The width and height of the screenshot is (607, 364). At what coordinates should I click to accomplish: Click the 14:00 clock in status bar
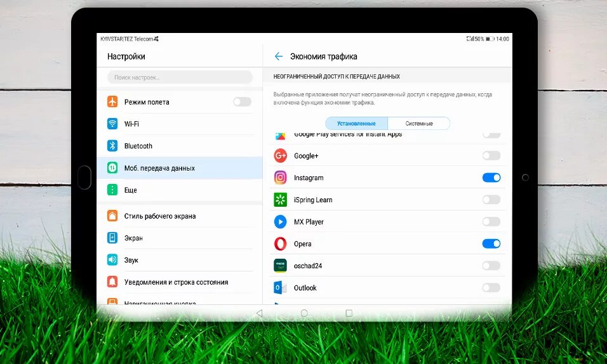[x=502, y=39]
